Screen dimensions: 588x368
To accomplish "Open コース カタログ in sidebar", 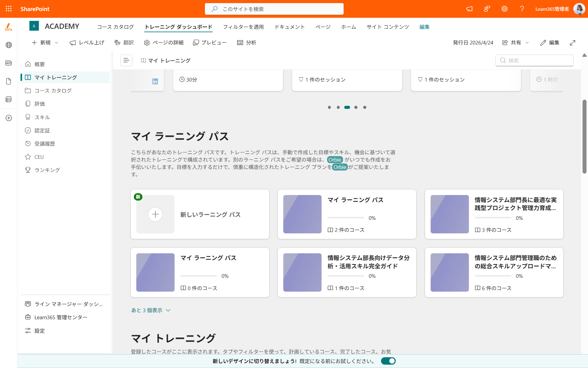I will [65, 90].
